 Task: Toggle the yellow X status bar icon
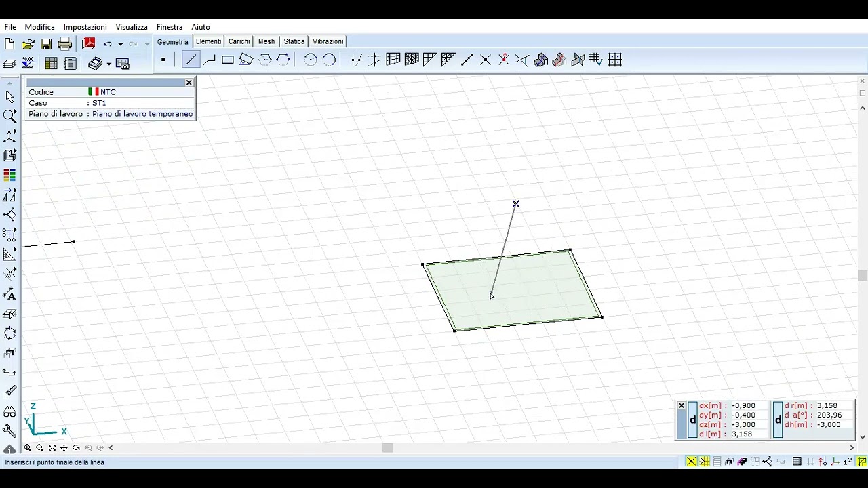(x=691, y=462)
